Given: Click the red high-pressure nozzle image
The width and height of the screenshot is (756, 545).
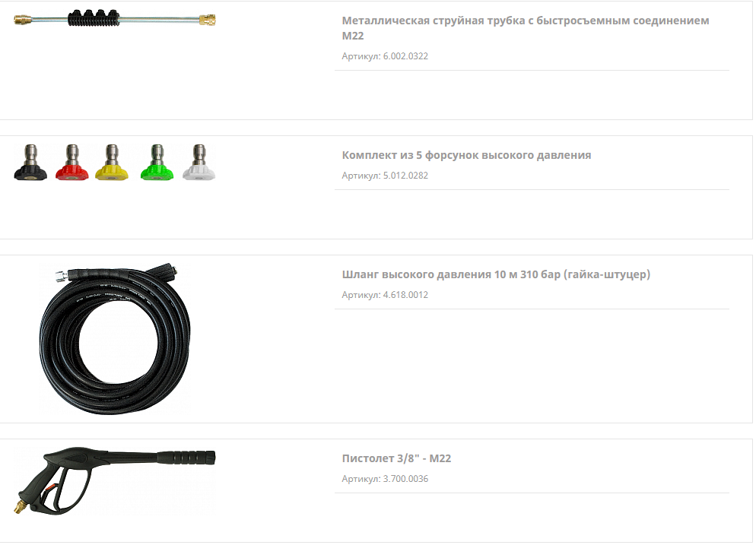Looking at the screenshot, I should [71, 163].
